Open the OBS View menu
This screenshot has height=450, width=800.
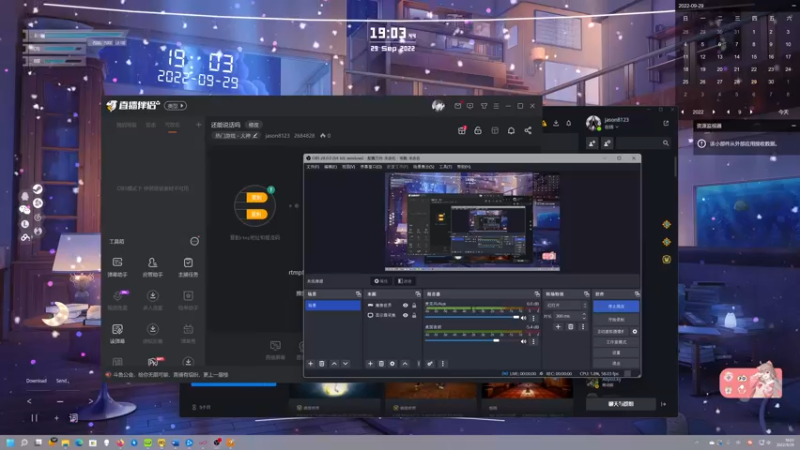pos(348,167)
